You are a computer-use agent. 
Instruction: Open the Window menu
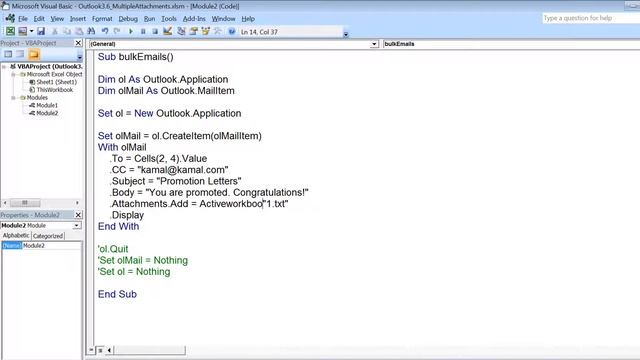223,19
